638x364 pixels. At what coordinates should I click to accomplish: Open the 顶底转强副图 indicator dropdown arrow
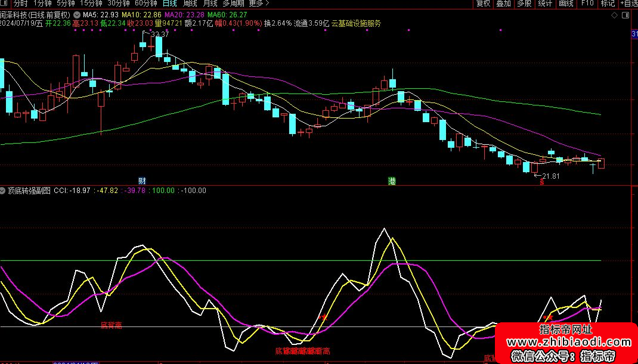point(3,190)
